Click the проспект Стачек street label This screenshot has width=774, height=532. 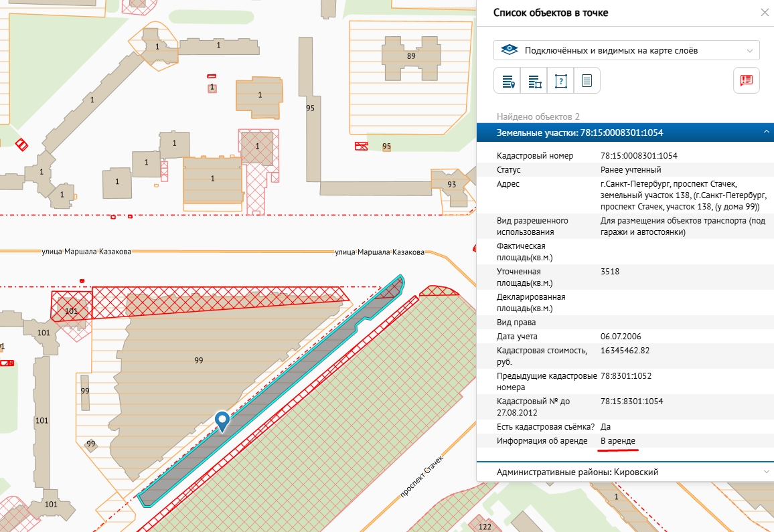click(422, 474)
